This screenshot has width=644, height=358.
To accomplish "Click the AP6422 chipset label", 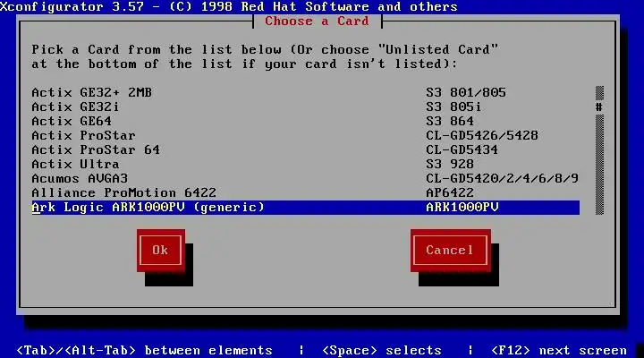I will tap(450, 192).
